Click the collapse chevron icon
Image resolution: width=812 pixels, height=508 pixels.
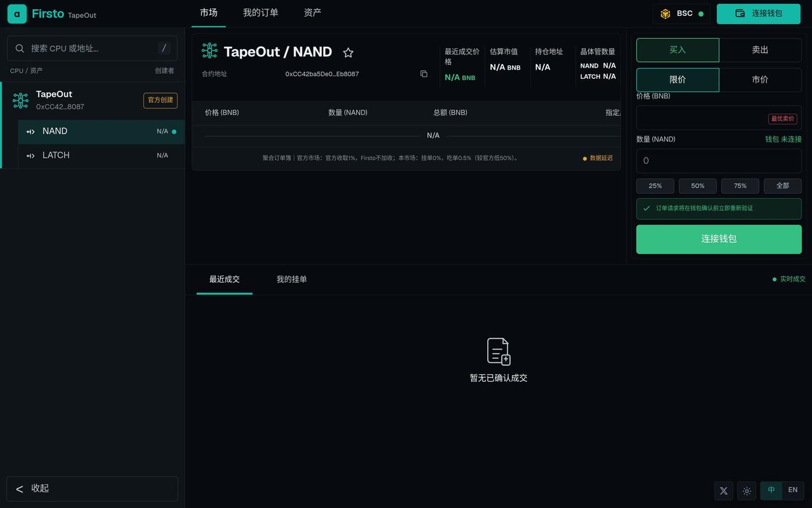point(19,489)
